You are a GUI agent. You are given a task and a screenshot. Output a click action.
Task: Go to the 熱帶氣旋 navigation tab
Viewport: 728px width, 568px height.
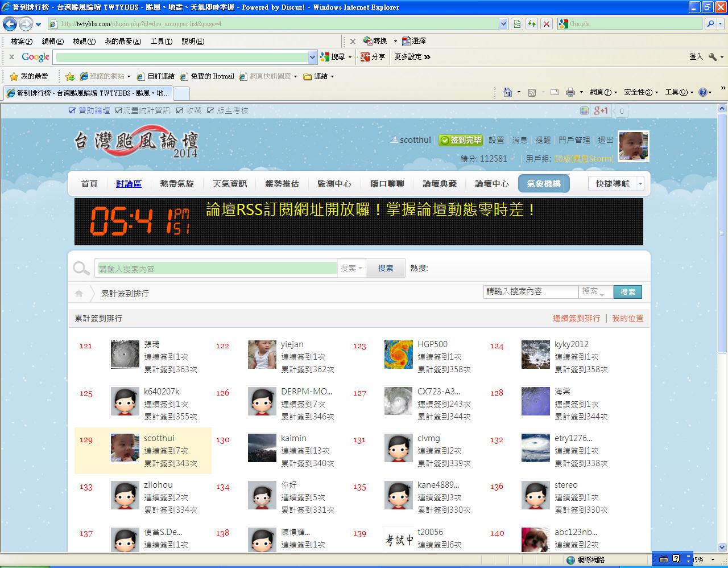[x=177, y=184]
